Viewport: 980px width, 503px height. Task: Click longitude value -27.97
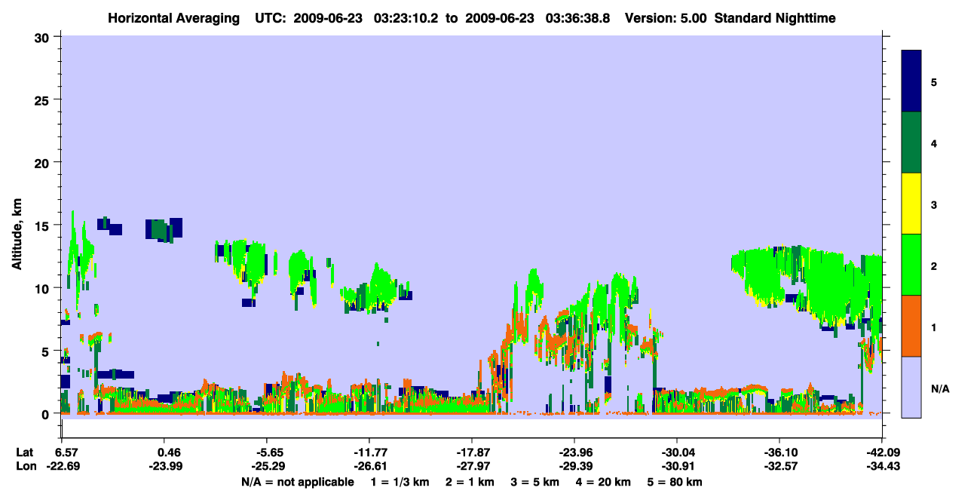[471, 467]
